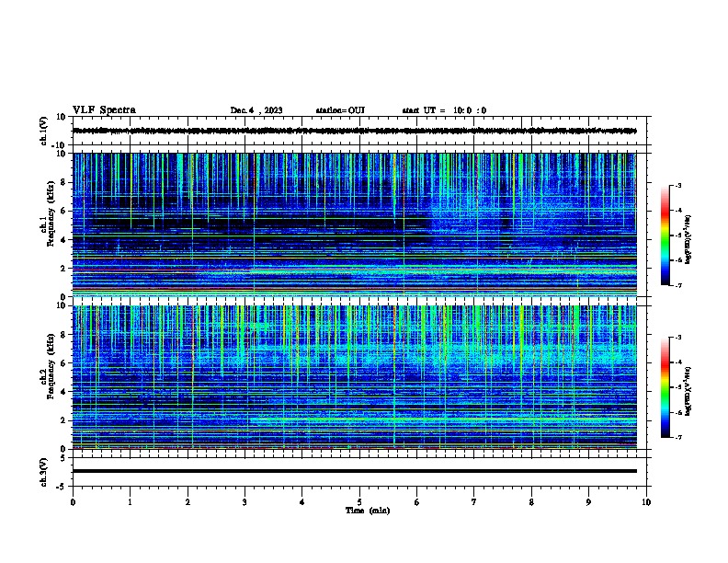This screenshot has width=728, height=563.
Task: Click time-axis tick label "9"
Action: (x=588, y=502)
